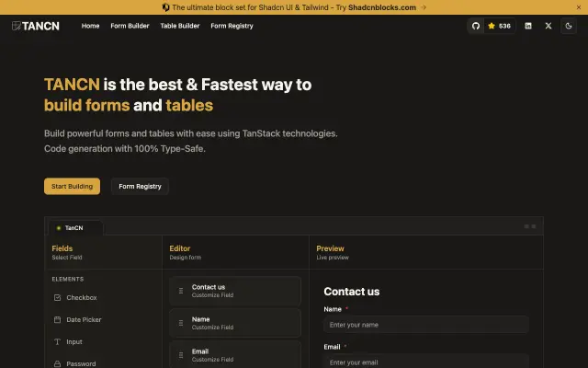Click the Enter your email input
The width and height of the screenshot is (588, 368).
pos(426,362)
